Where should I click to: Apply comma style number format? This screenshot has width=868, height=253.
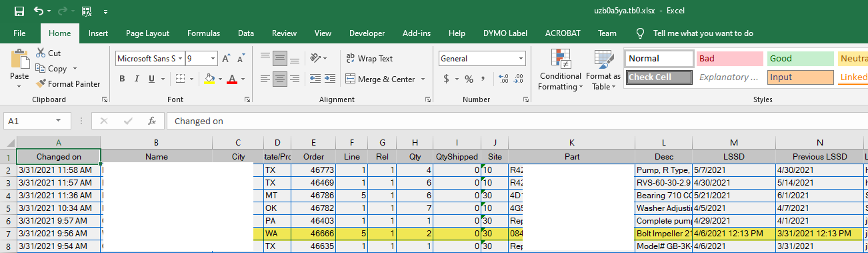(x=483, y=79)
